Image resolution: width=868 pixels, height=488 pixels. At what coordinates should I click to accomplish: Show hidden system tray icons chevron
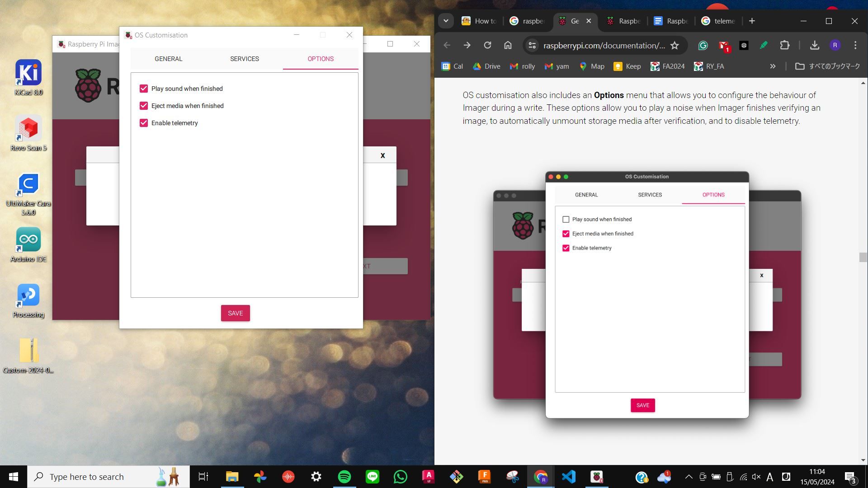pyautogui.click(x=689, y=477)
